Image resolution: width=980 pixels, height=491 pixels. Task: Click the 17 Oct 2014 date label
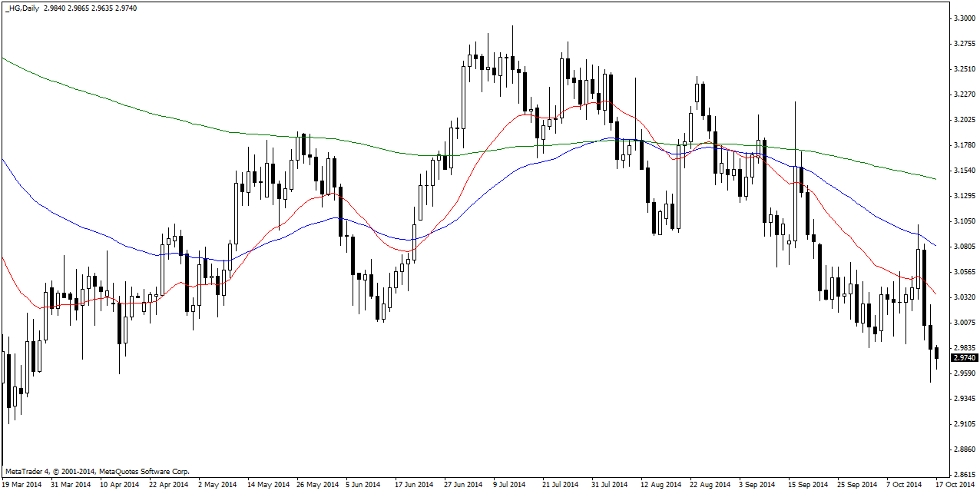click(955, 485)
